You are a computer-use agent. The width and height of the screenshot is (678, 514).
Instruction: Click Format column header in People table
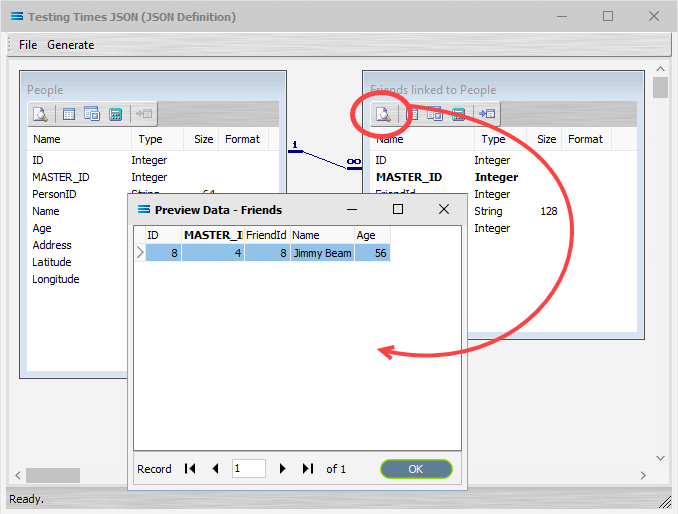[243, 139]
